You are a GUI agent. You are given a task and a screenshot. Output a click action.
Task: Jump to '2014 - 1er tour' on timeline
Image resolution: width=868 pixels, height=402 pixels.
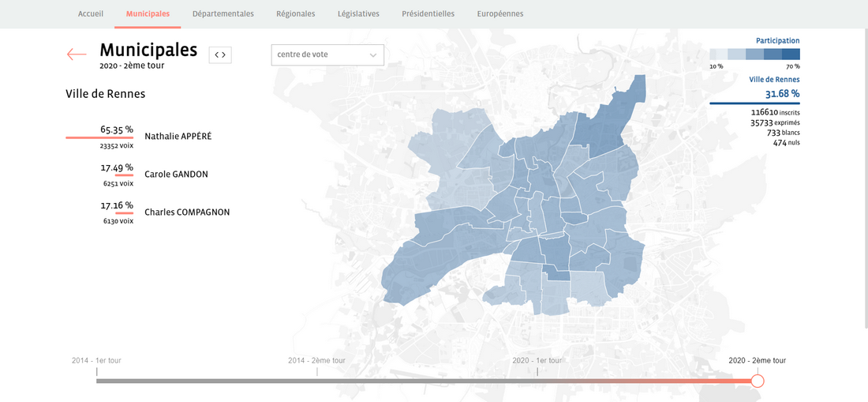point(96,360)
